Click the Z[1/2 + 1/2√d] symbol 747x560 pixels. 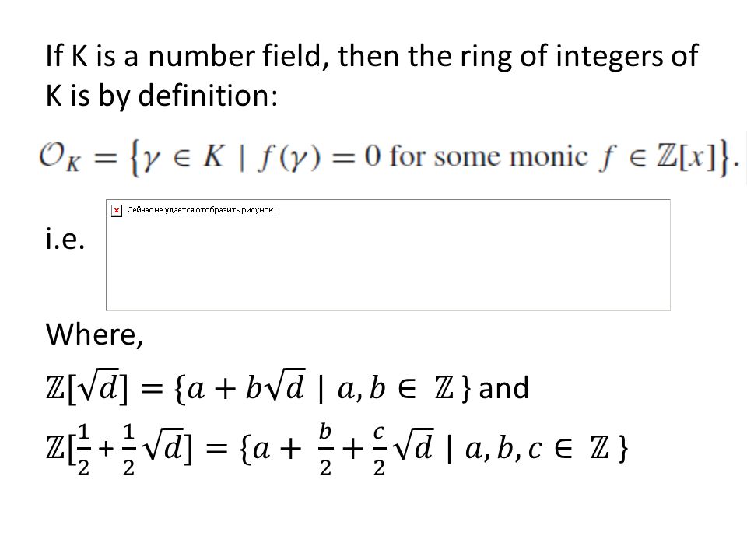point(120,449)
